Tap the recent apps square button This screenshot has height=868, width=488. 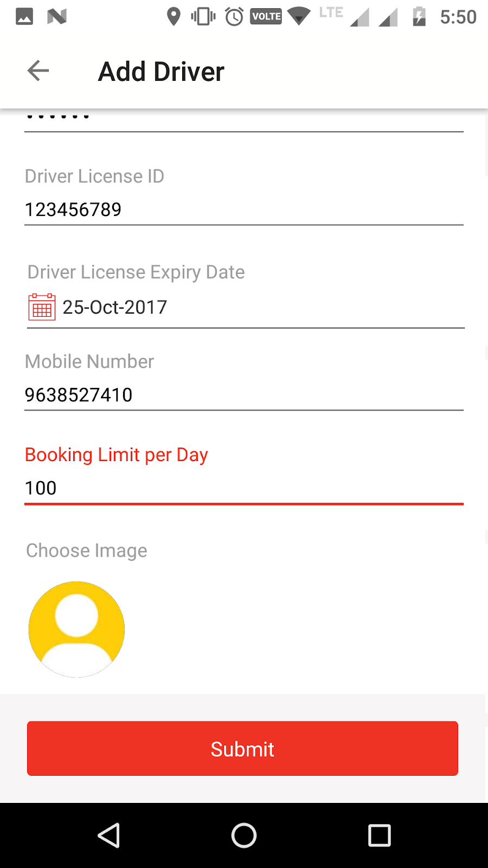[x=380, y=835]
